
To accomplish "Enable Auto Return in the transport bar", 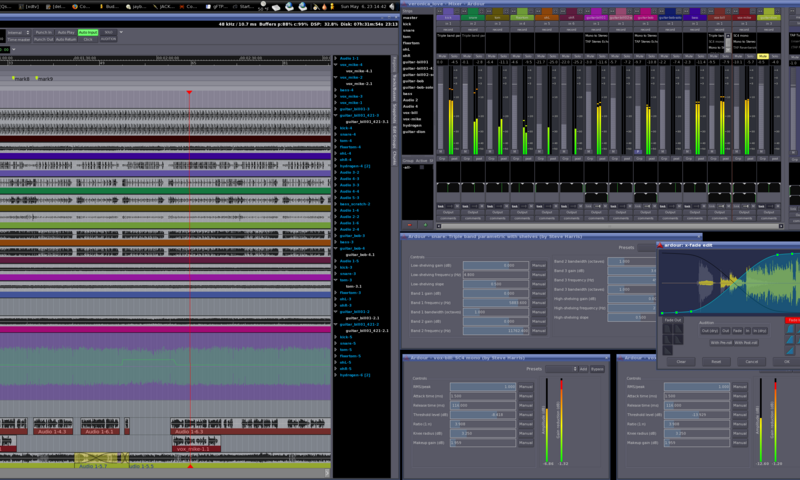I will coord(65,39).
